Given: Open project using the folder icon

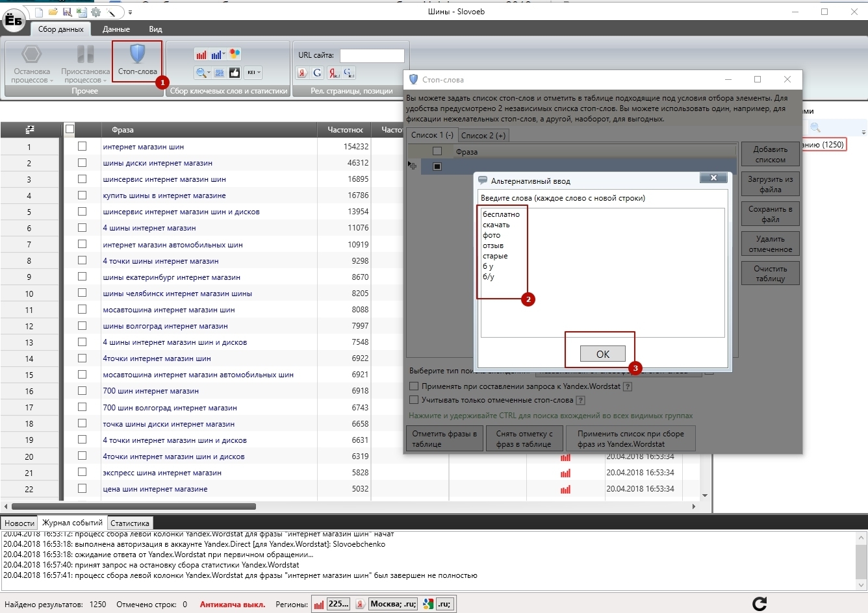Looking at the screenshot, I should [53, 12].
